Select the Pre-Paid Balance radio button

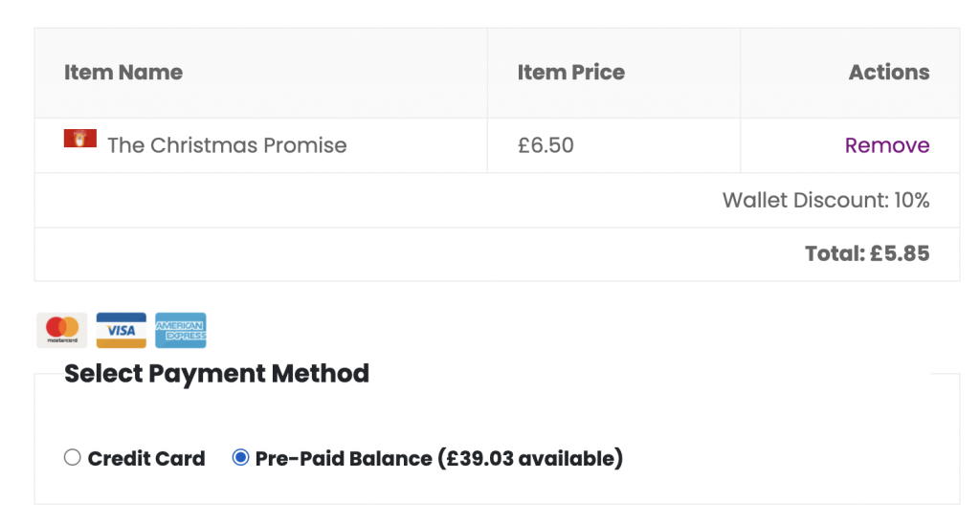point(240,457)
